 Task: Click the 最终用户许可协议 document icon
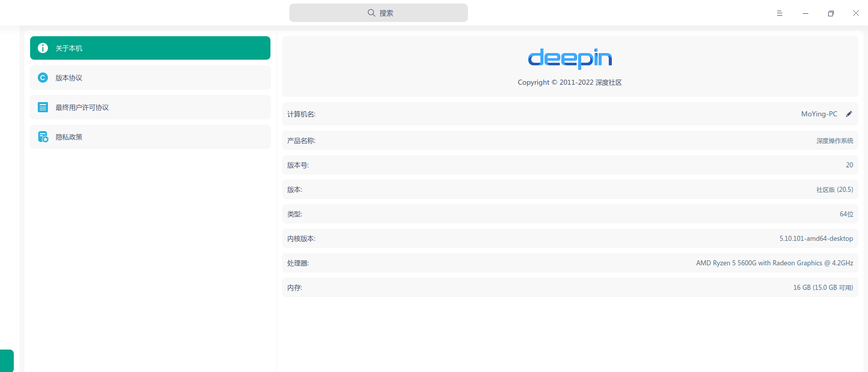click(43, 107)
